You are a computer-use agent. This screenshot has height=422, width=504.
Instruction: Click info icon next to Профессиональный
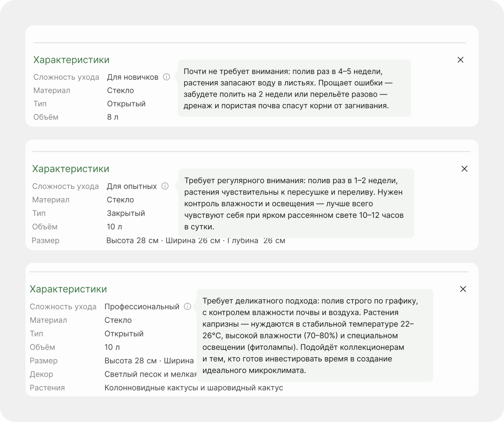[187, 306]
